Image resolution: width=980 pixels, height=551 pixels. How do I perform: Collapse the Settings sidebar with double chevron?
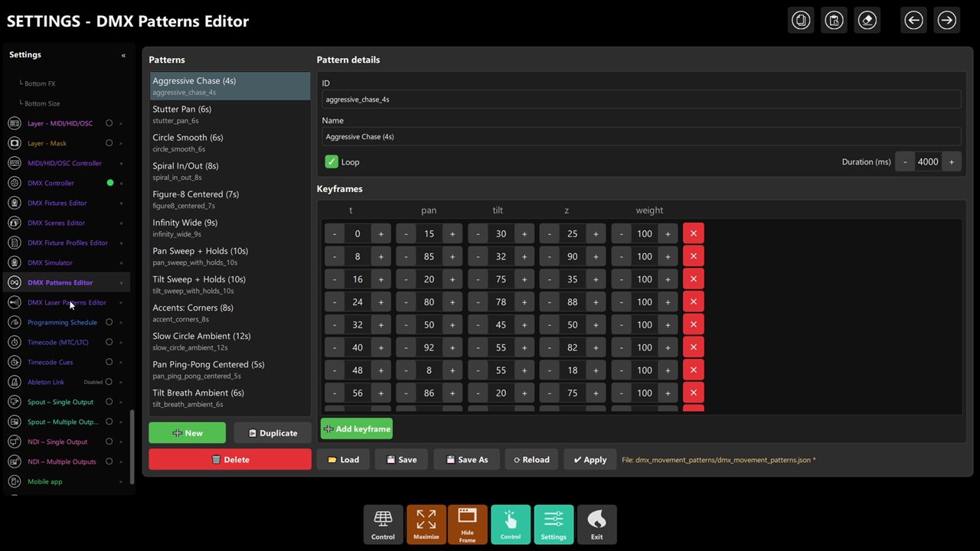click(x=123, y=55)
